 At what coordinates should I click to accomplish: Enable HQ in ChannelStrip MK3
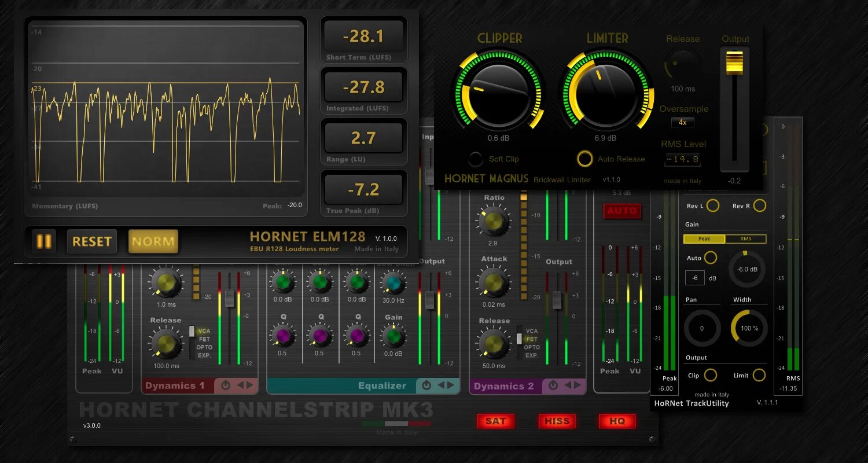pyautogui.click(x=617, y=421)
